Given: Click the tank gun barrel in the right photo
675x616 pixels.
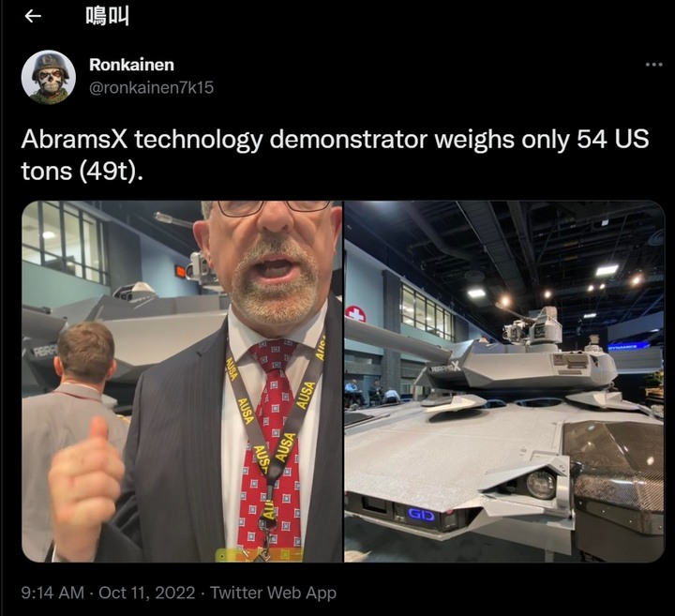Looking at the screenshot, I should (x=394, y=339).
